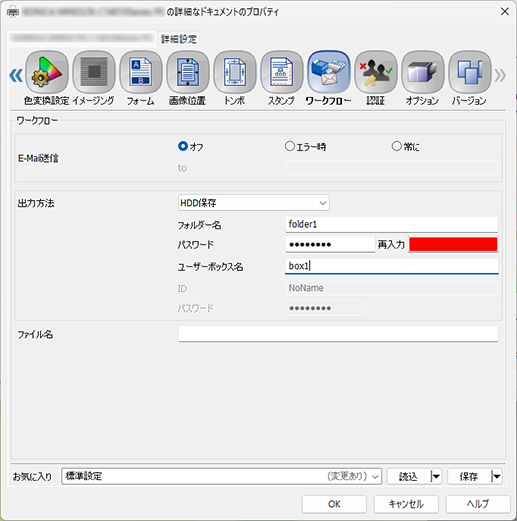Click the red 再入力 password re-entry field
This screenshot has width=517, height=521.
(x=453, y=245)
